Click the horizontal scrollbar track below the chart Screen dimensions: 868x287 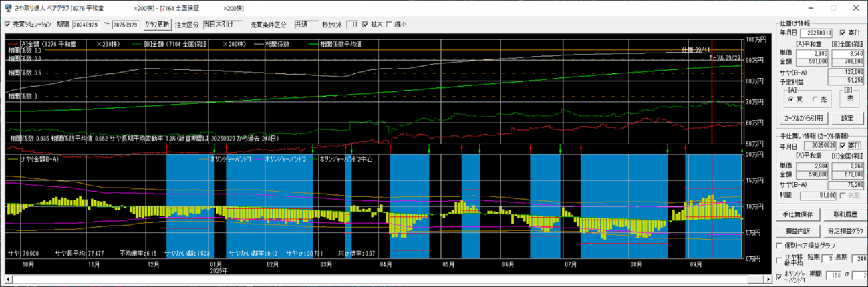point(401,278)
